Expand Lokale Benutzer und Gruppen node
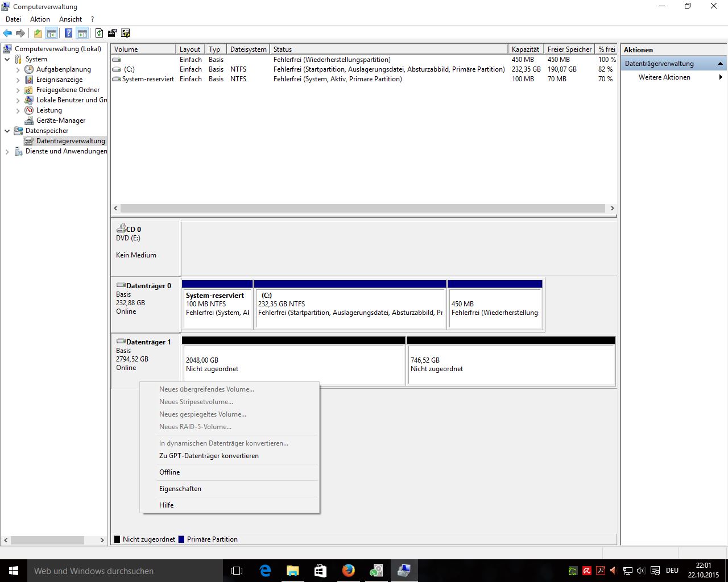728x582 pixels. pos(18,100)
